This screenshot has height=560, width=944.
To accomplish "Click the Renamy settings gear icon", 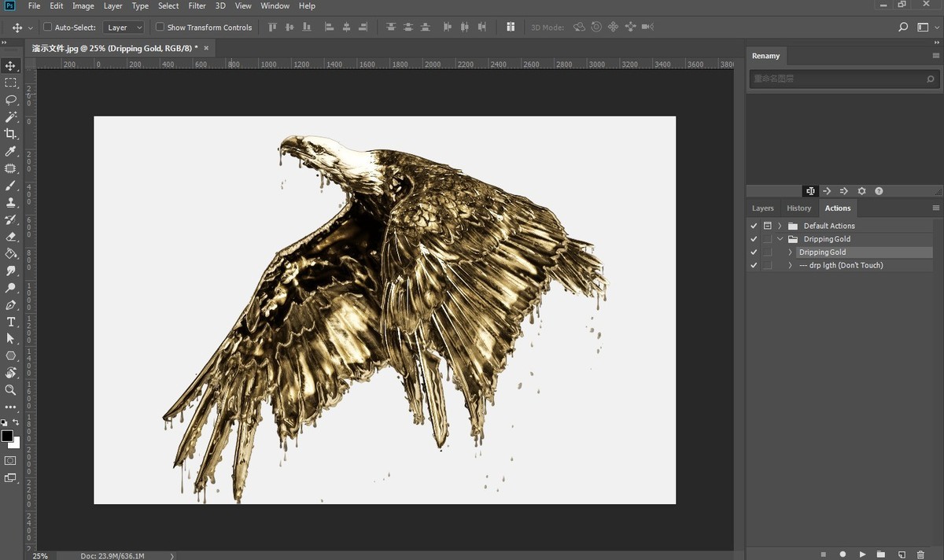I will tap(861, 191).
